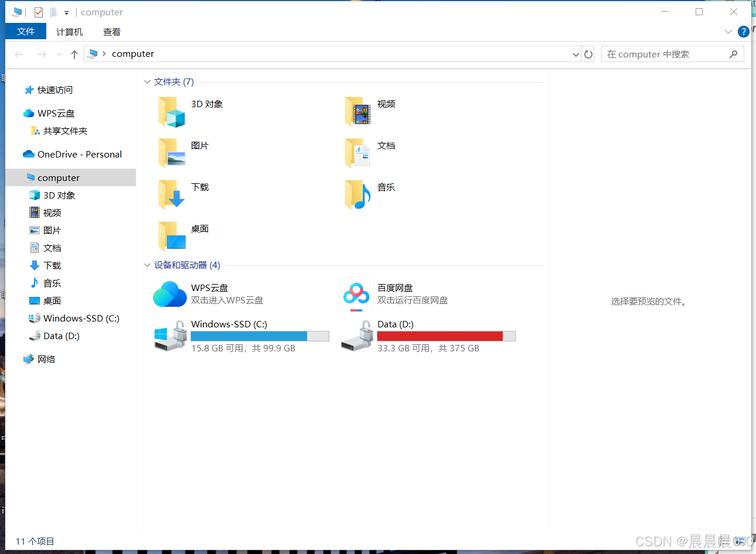Open the 文件 menu tab

tap(26, 32)
